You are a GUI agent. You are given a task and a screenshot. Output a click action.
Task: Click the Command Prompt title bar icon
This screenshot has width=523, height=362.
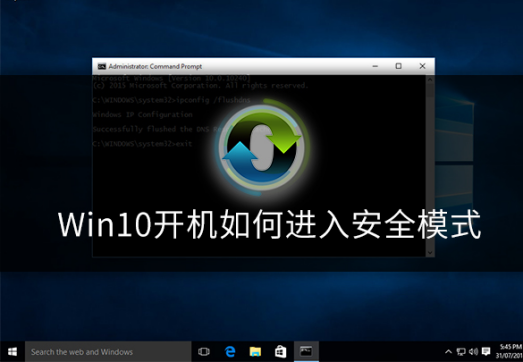(102, 66)
